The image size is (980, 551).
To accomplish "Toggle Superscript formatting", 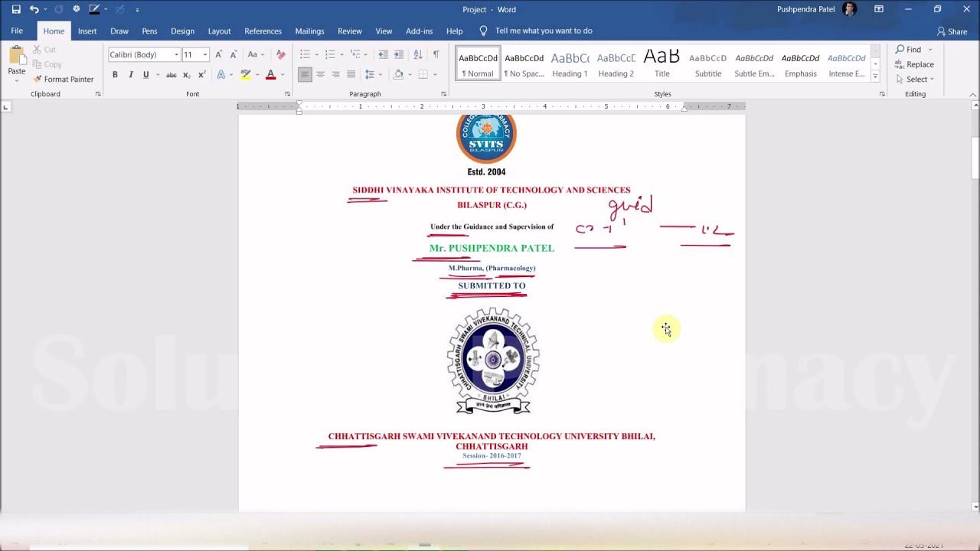I will [x=201, y=75].
